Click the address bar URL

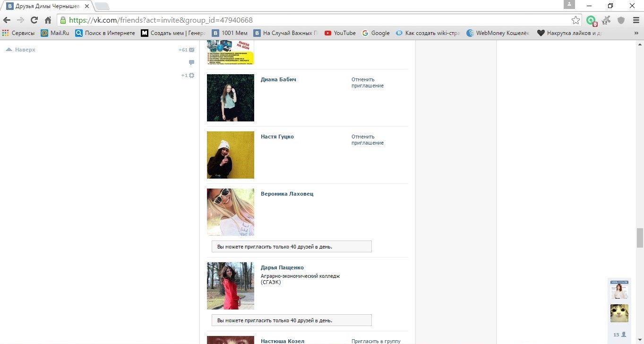[161, 20]
